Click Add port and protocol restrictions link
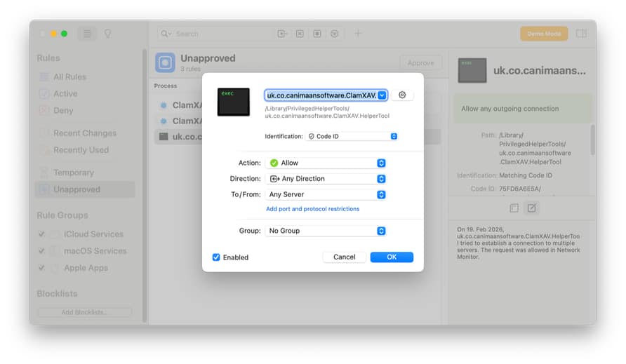The width and height of the screenshot is (626, 364). tap(312, 209)
